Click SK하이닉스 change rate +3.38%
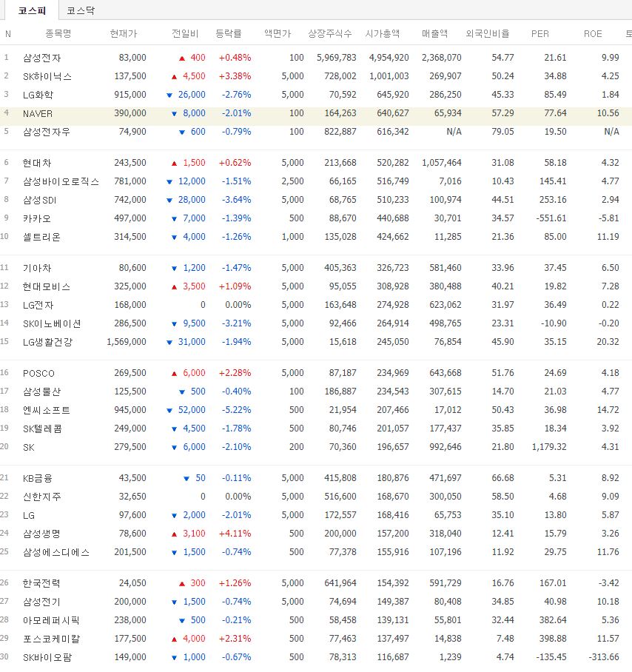This screenshot has width=632, height=672. click(235, 75)
